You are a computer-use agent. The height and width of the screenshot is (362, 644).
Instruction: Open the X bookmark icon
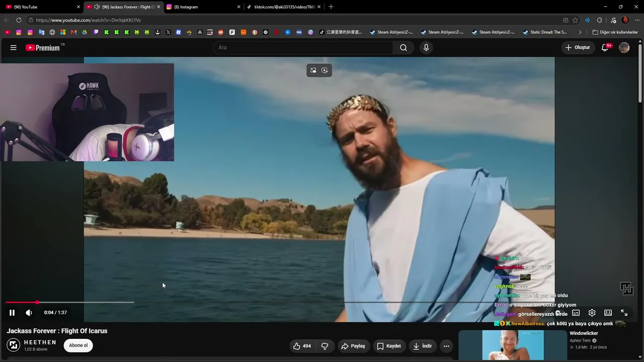pyautogui.click(x=168, y=32)
